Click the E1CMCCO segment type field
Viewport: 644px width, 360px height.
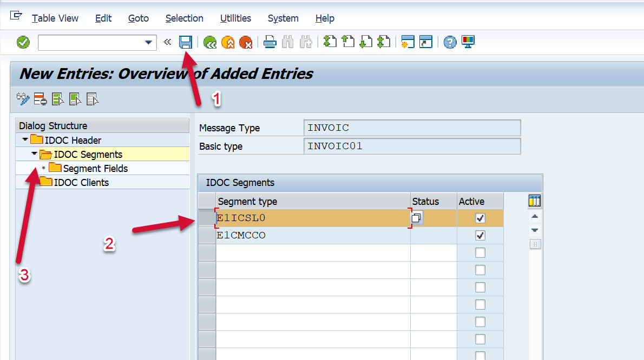[x=312, y=236]
